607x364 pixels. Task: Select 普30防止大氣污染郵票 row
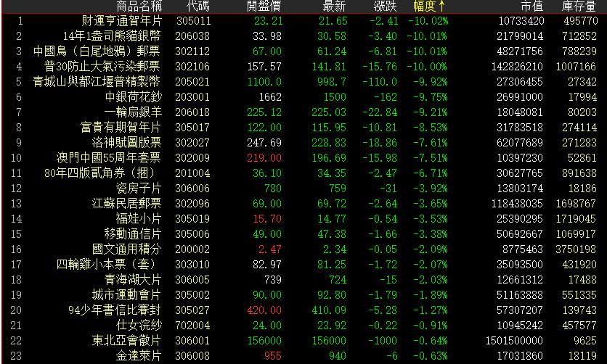pos(303,67)
